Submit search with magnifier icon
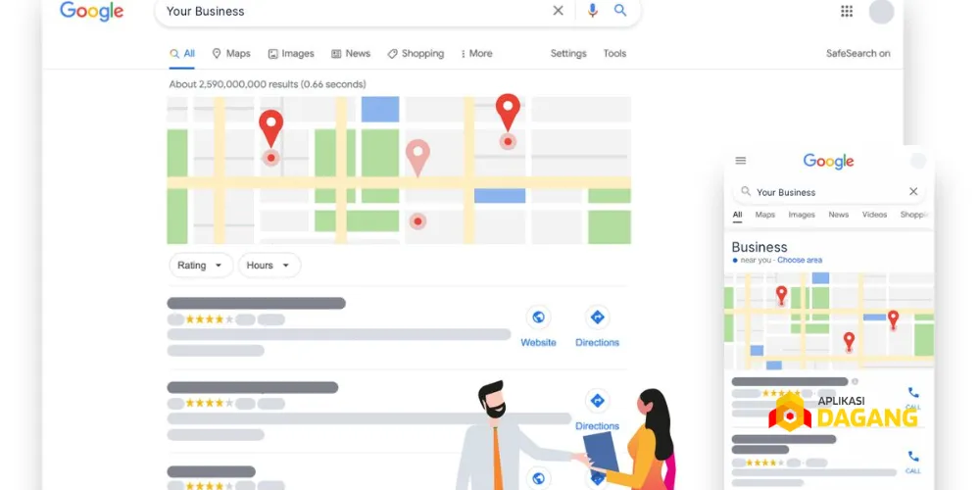Image resolution: width=980 pixels, height=490 pixels. (x=620, y=11)
